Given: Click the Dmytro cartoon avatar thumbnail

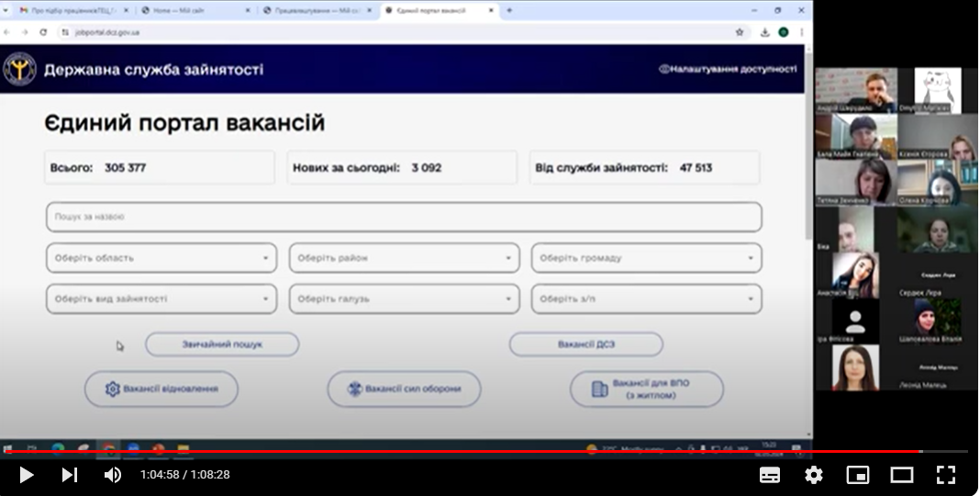Looking at the screenshot, I should [x=938, y=90].
